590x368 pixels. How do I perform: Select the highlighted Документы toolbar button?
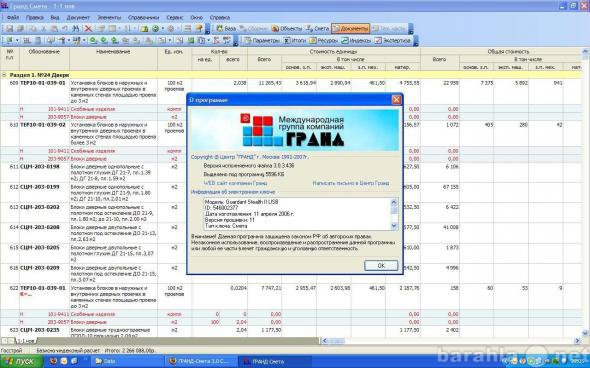350,29
